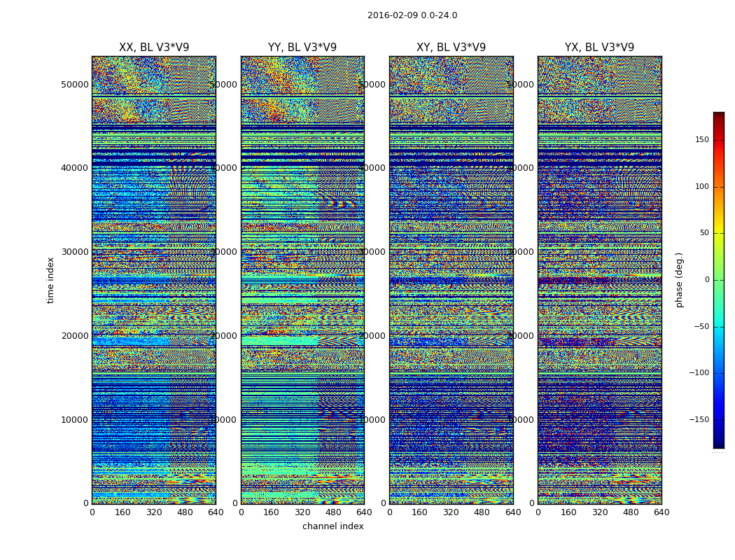Select the "XX, BL V3*V9" subplot title
735x560 pixels.
(154, 48)
